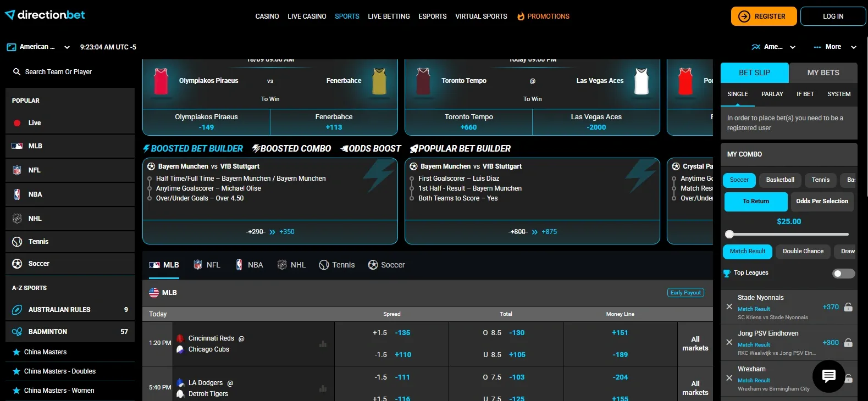Viewport: 868px width, 401px height.
Task: Select the NFL shield icon in the sidebar
Action: pyautogui.click(x=17, y=170)
